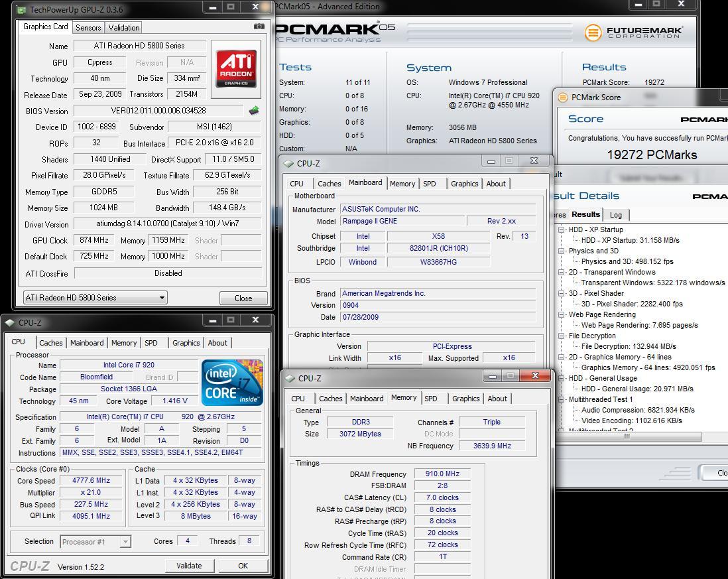Open the Processor #1 selection dropdown
This screenshot has height=579, width=728.
tap(95, 541)
